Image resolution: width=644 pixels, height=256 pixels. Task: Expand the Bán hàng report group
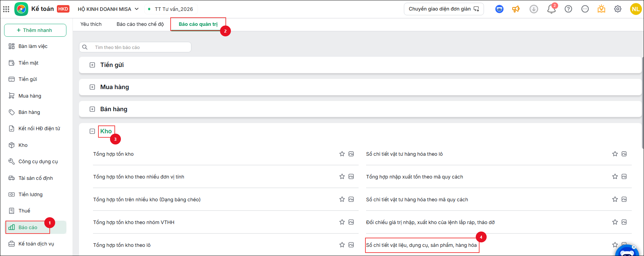[x=92, y=109]
